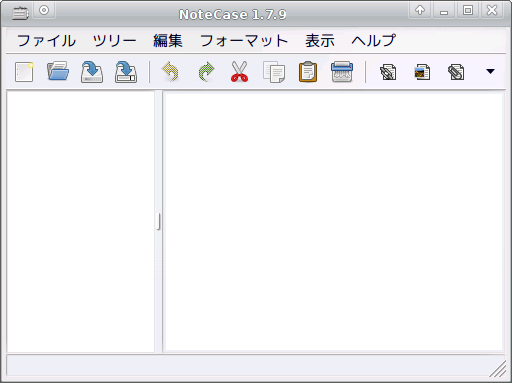Paste from the clipboard icon
This screenshot has height=383, width=512.
click(308, 71)
